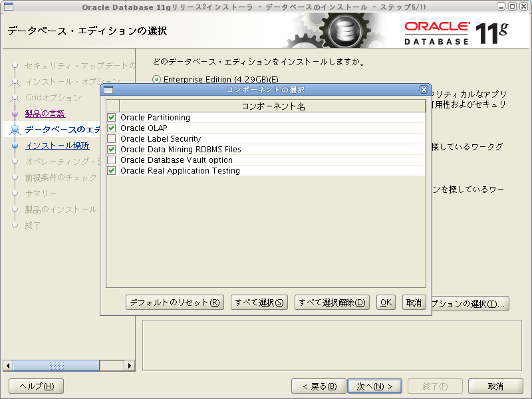The width and height of the screenshot is (532, 399).
Task: Click the empty message text area at bottom
Action: pyautogui.click(x=332, y=345)
